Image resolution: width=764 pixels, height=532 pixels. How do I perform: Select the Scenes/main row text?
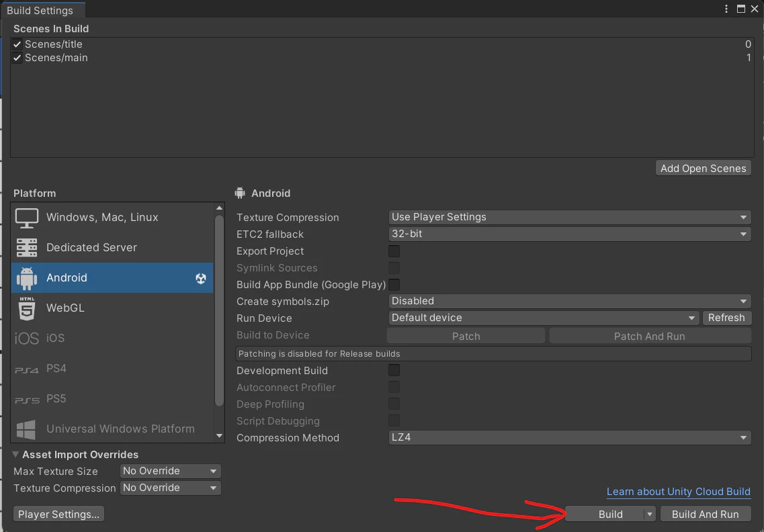tap(56, 58)
